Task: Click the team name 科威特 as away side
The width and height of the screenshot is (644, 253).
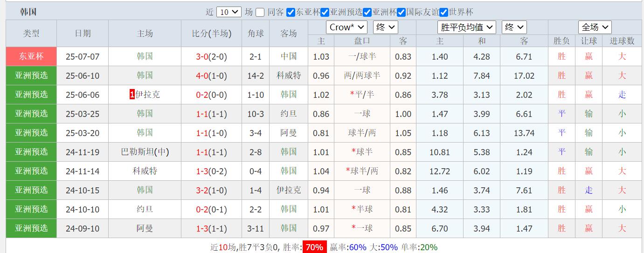Action: point(289,75)
